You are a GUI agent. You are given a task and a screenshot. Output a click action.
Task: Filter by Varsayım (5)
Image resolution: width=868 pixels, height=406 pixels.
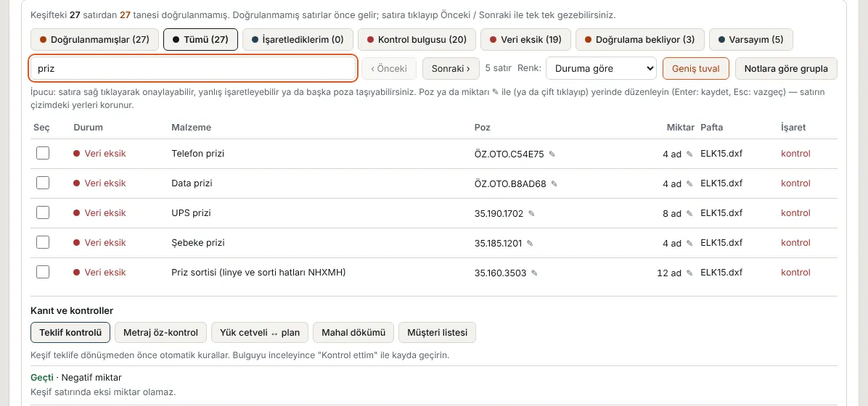coord(750,40)
